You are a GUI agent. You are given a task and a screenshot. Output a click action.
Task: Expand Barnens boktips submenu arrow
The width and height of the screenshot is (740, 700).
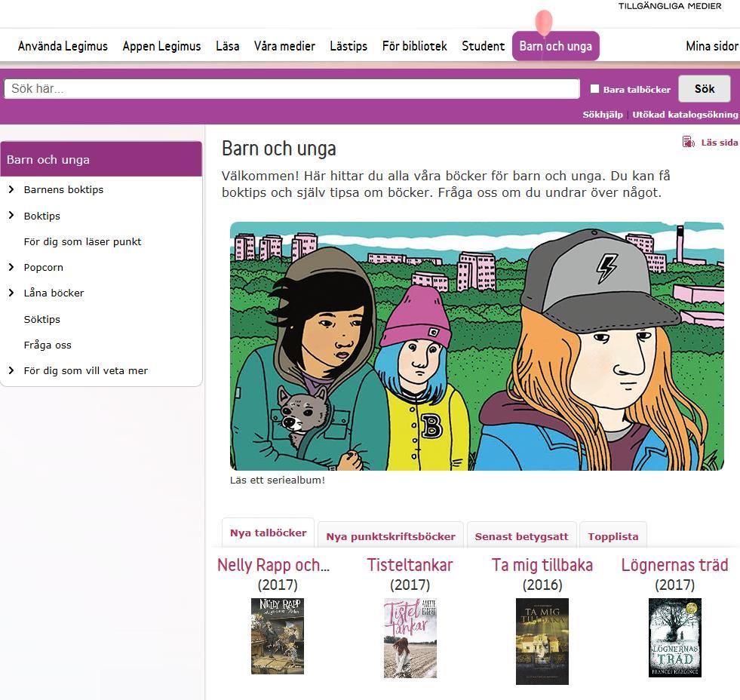(11, 189)
